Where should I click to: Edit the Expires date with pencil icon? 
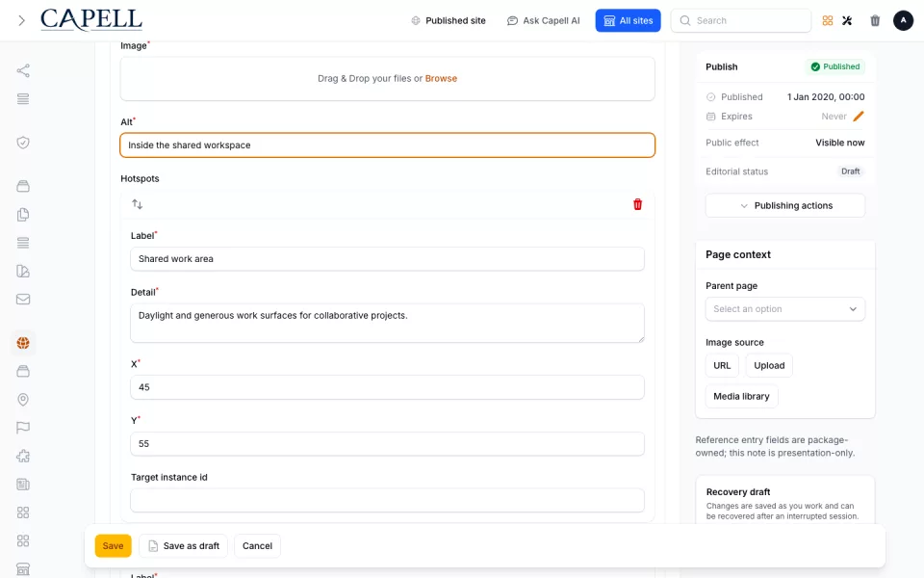[x=859, y=117]
